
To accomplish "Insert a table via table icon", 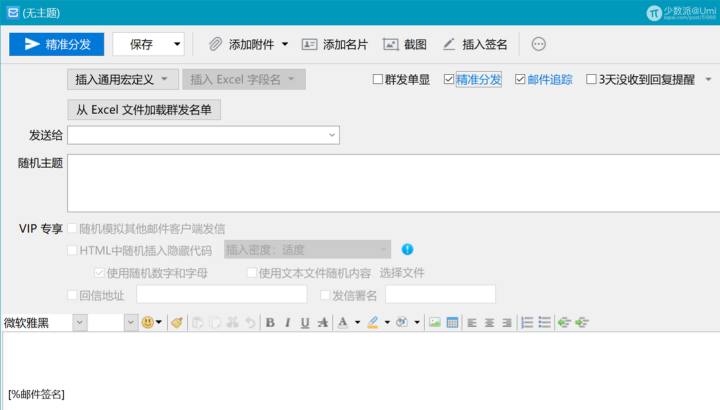I will [452, 323].
